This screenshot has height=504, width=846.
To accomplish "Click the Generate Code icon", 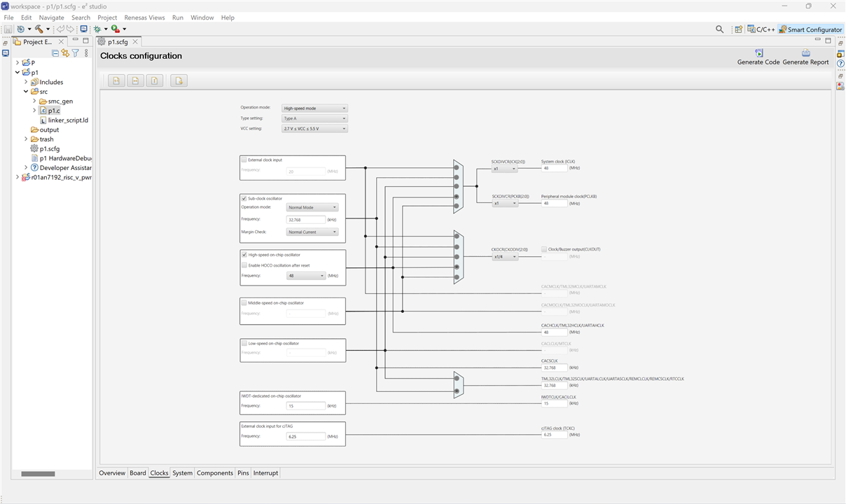I will (758, 53).
